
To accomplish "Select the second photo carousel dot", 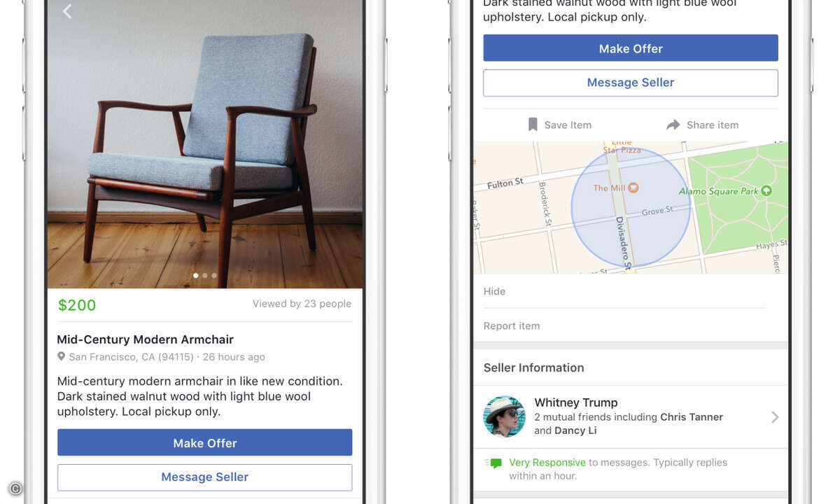I will pos(204,276).
